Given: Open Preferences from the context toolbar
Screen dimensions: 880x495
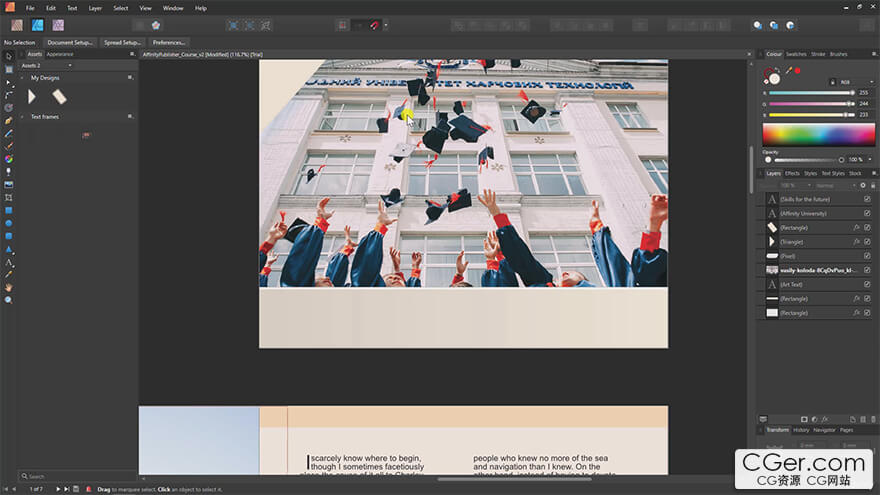Looking at the screenshot, I should pyautogui.click(x=168, y=43).
